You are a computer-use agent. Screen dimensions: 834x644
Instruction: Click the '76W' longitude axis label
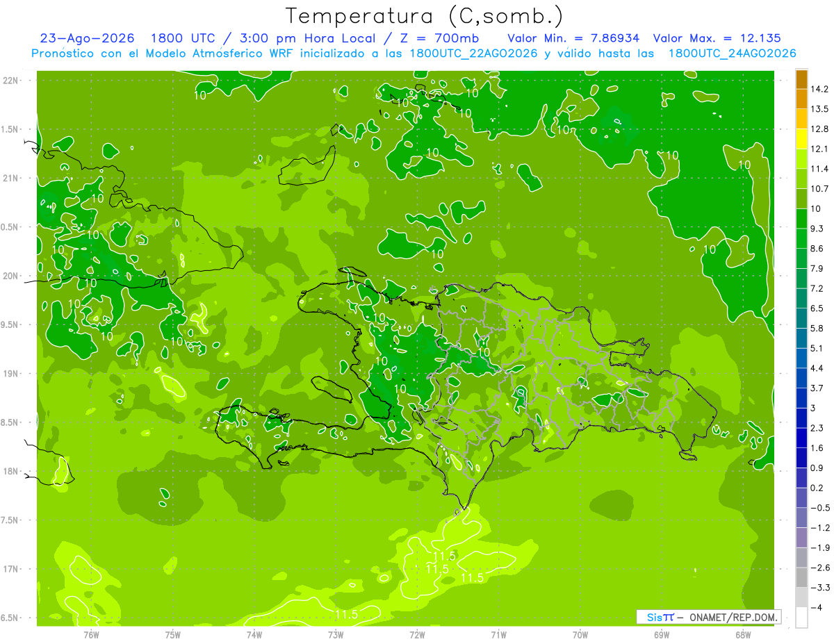[x=91, y=634]
